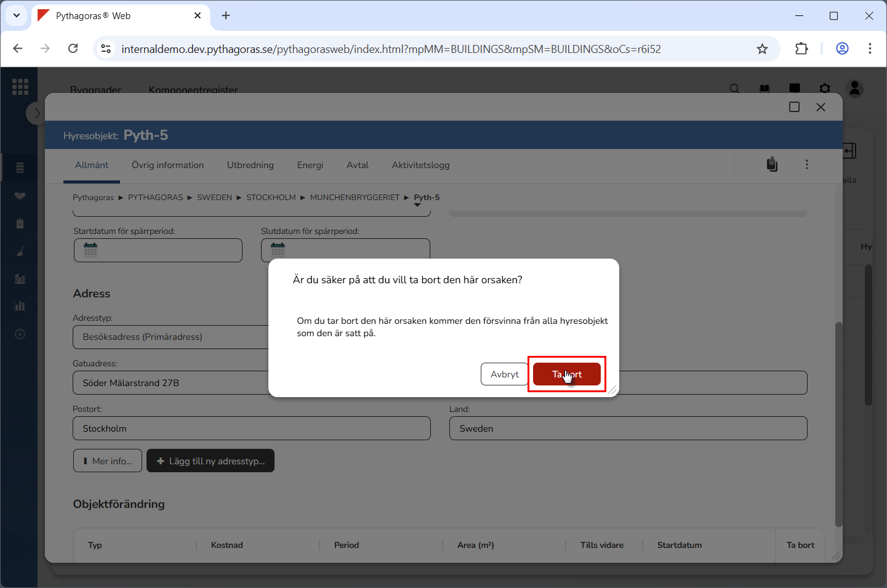Viewport: 887px width, 588px height.
Task: Open the Aktivitetslogg tab
Action: pos(420,165)
